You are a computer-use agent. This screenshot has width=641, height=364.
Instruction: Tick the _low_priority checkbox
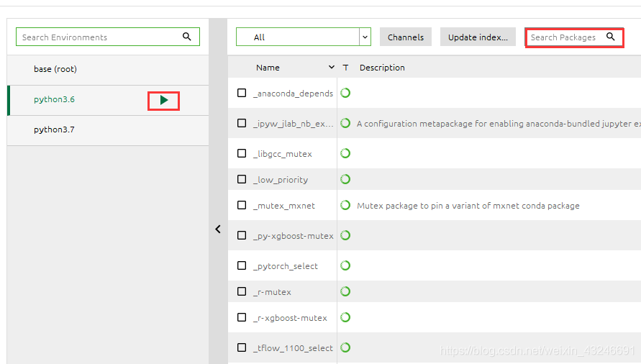tap(242, 179)
